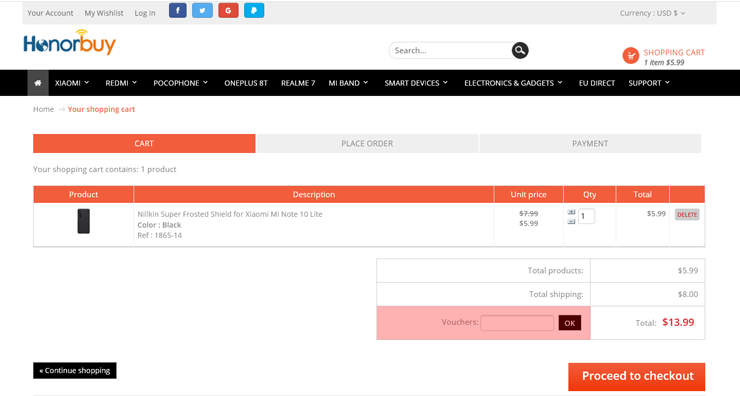
Task: Focus the Vouchers code input field
Action: pos(517,323)
